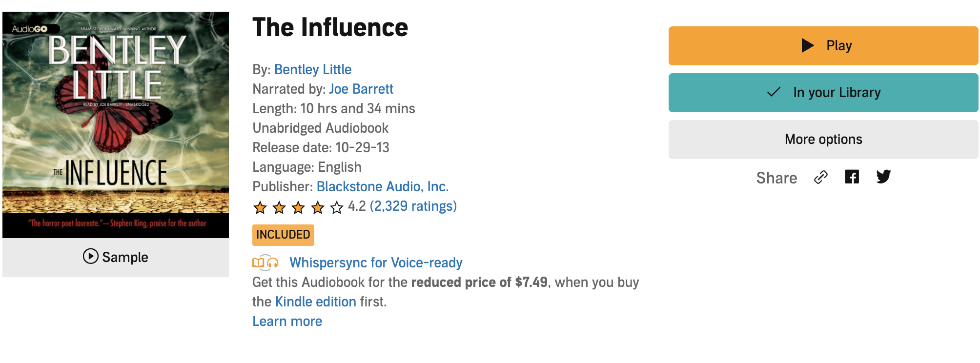Click the Sample play circle icon
The width and height of the screenshot is (980, 363).
coord(90,256)
